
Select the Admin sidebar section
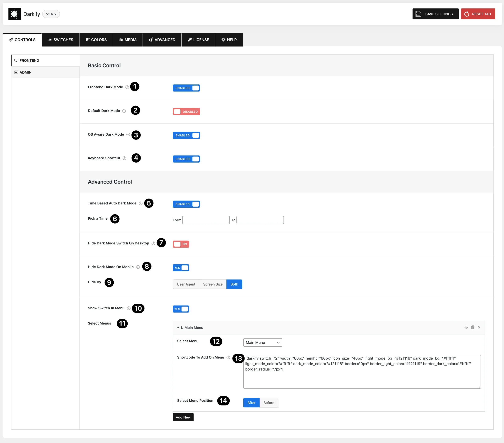pos(46,72)
